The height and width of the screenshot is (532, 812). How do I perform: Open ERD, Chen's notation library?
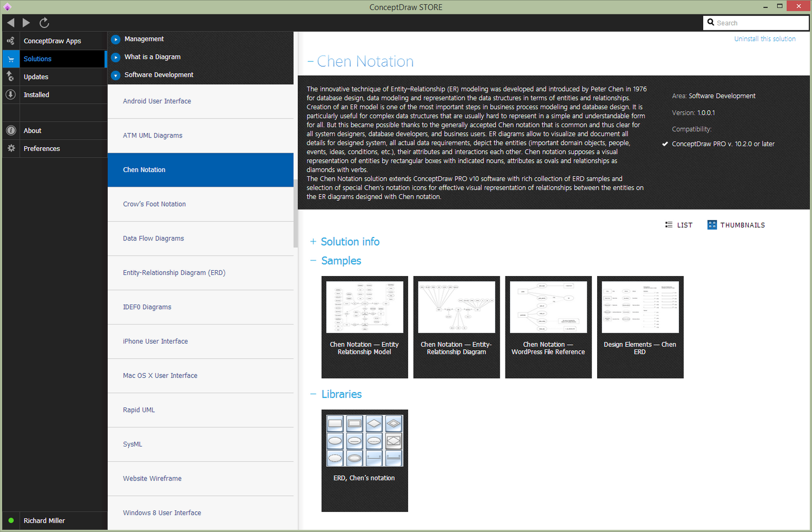(x=365, y=461)
